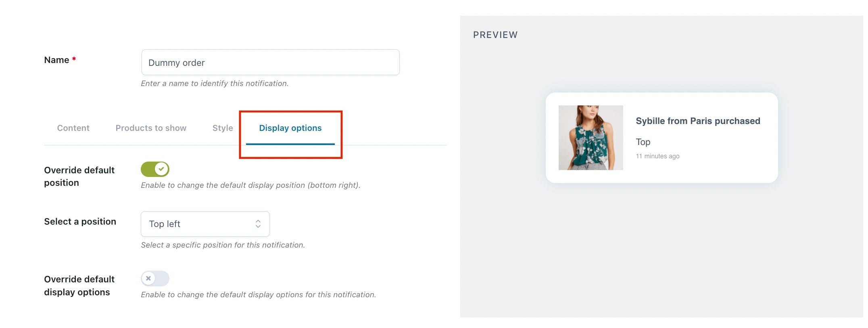This screenshot has width=868, height=328.
Task: Go to the Style tab
Action: tap(223, 128)
